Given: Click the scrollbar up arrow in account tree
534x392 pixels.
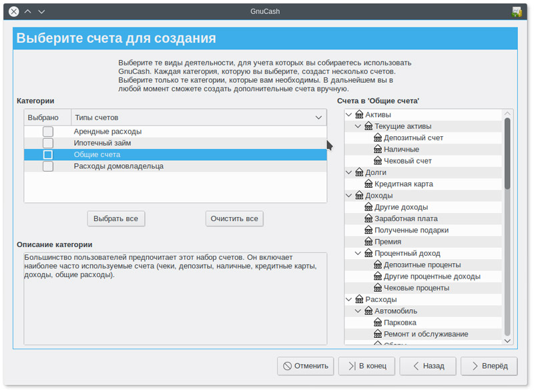Looking at the screenshot, I should click(507, 114).
